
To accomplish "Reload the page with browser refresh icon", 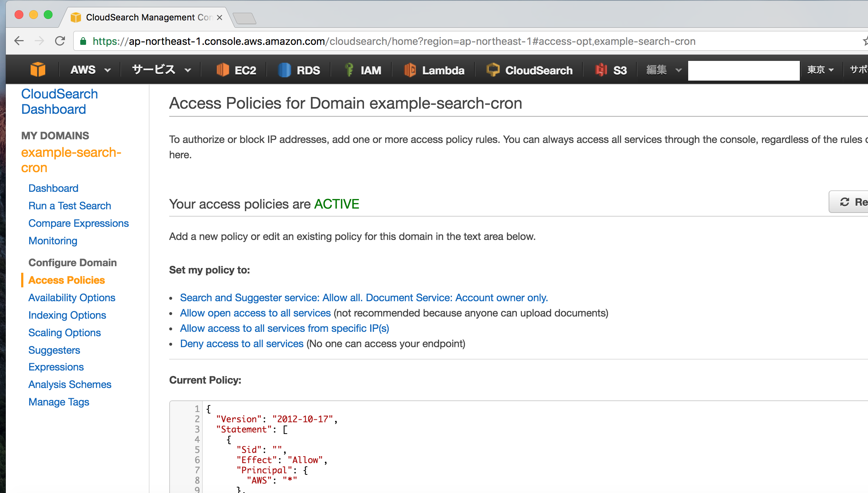I will (60, 41).
